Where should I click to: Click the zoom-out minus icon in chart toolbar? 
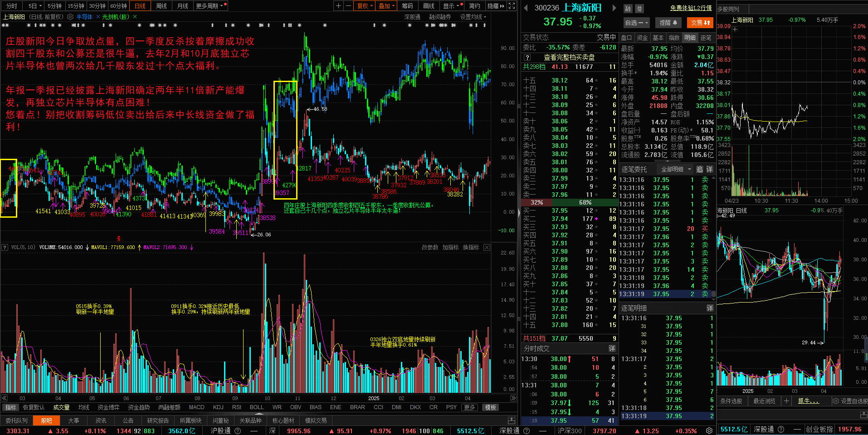click(348, 6)
